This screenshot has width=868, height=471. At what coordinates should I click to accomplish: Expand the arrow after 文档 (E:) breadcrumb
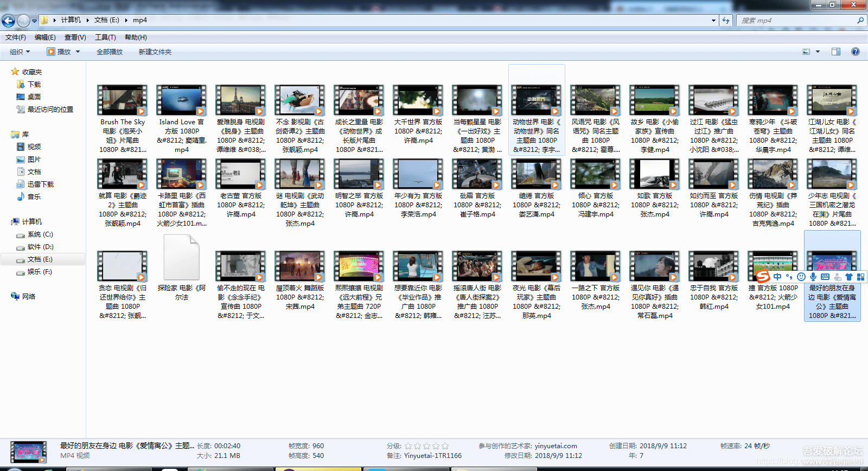tap(126, 20)
